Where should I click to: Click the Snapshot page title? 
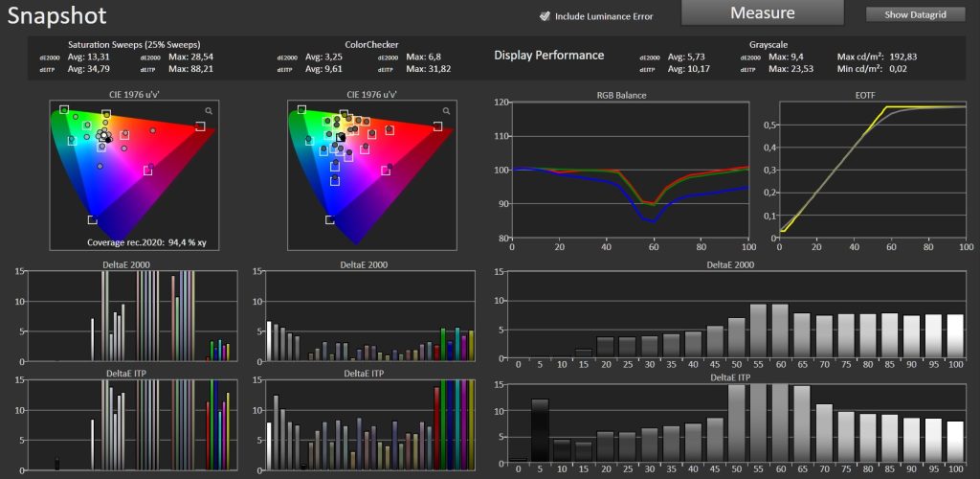coord(58,15)
